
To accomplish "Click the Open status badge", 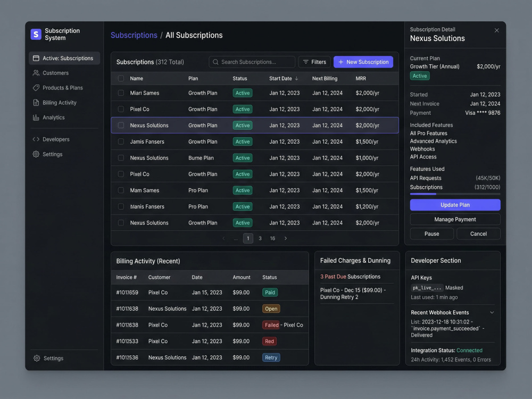I will [x=271, y=309].
